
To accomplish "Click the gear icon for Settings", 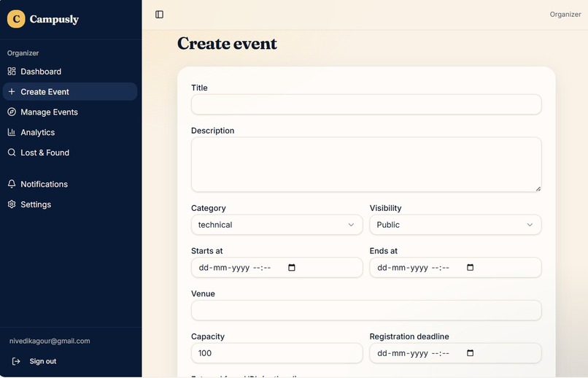I will [12, 204].
